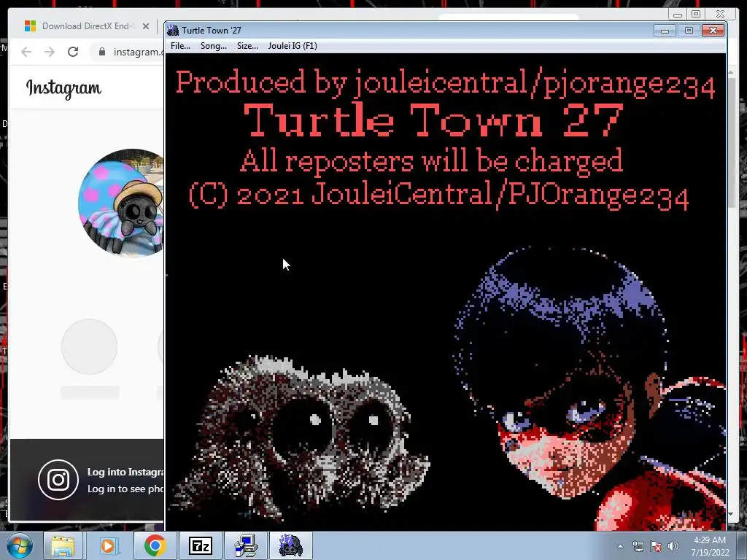Click the scroll down arrow in Turtle Town
The width and height of the screenshot is (747, 560).
(x=731, y=514)
